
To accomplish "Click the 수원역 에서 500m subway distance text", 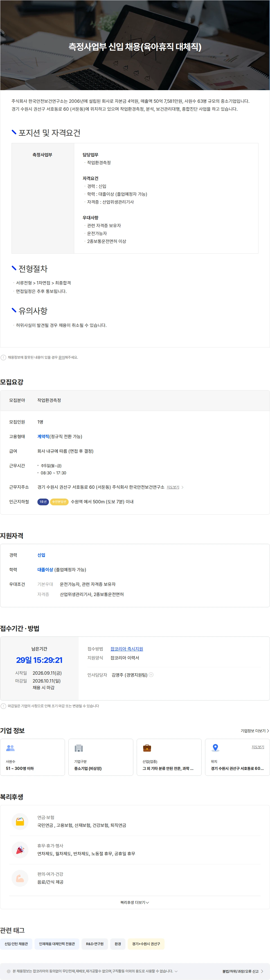I will coord(102,501).
